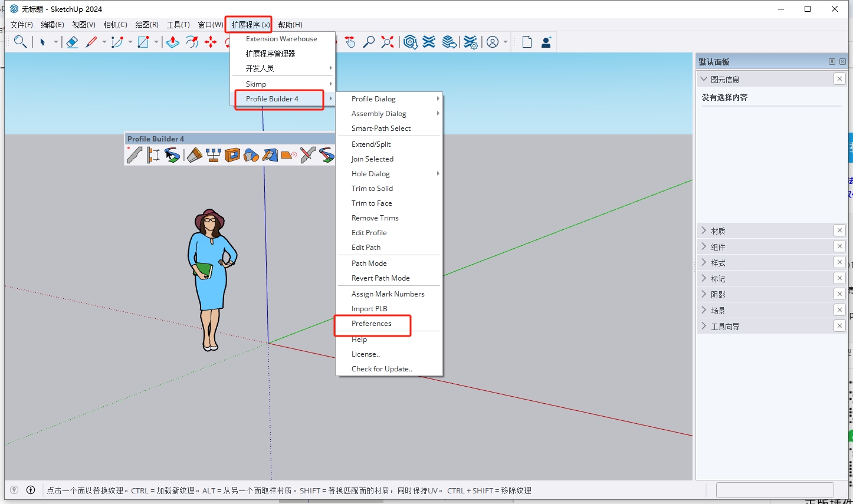Open Profile Dialog from Profile Builder toolbar
Image resolution: width=853 pixels, height=504 pixels.
(x=133, y=155)
